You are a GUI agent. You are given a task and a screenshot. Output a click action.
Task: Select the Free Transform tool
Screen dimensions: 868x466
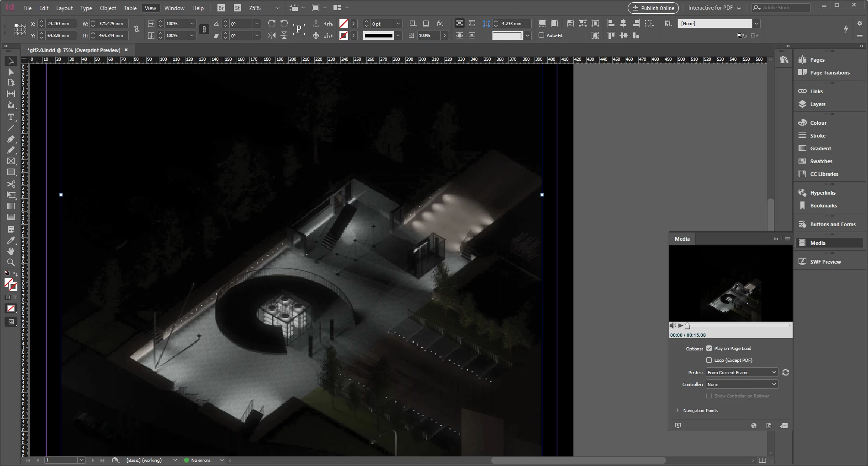(11, 195)
